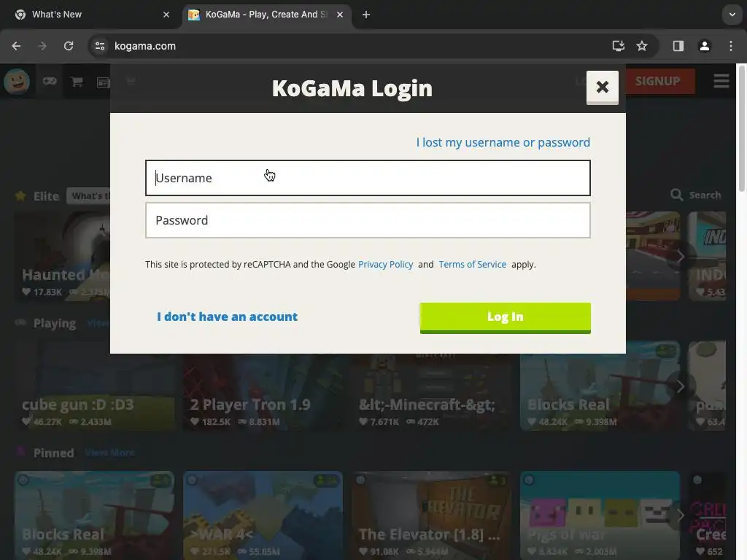This screenshot has width=747, height=560.
Task: Click the Pinned section heading
Action: (x=53, y=453)
